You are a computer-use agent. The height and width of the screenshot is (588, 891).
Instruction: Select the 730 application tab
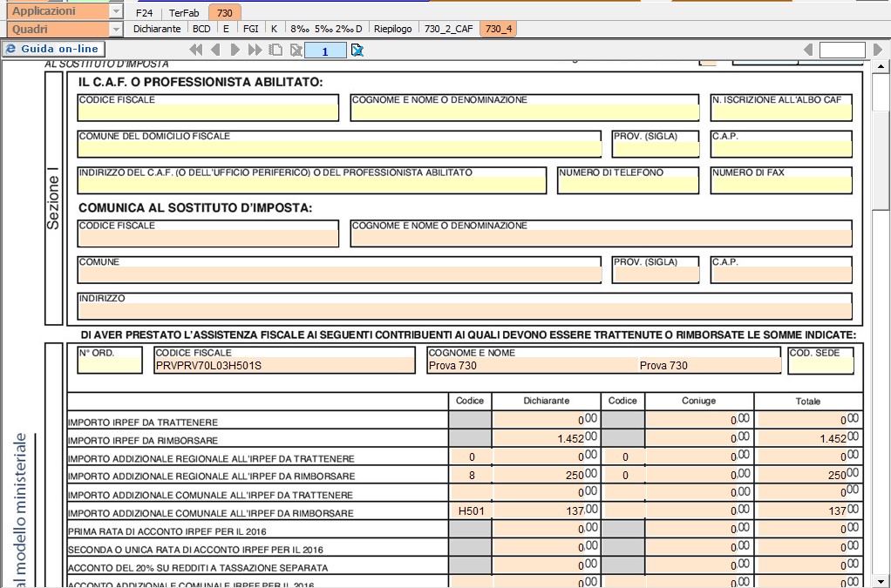[225, 12]
